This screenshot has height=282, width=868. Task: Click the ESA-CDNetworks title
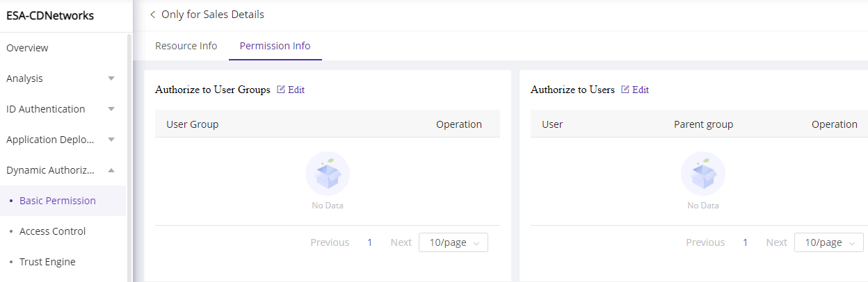coord(50,16)
